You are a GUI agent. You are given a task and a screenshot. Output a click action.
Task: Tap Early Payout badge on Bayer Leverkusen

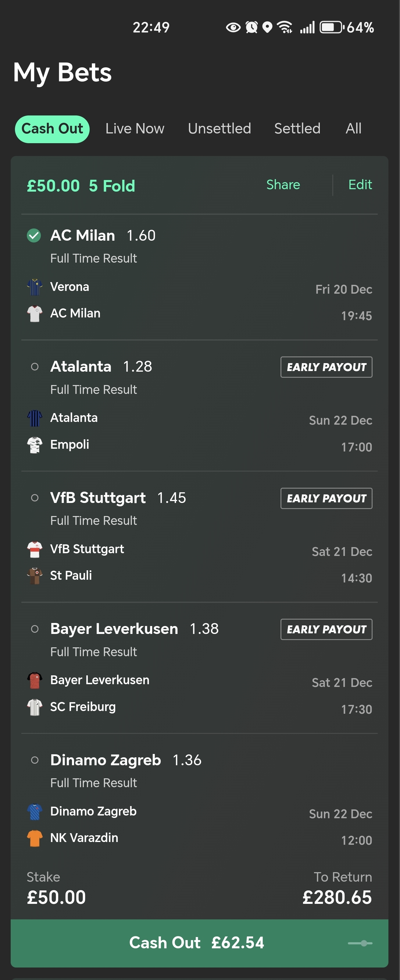[x=326, y=629]
